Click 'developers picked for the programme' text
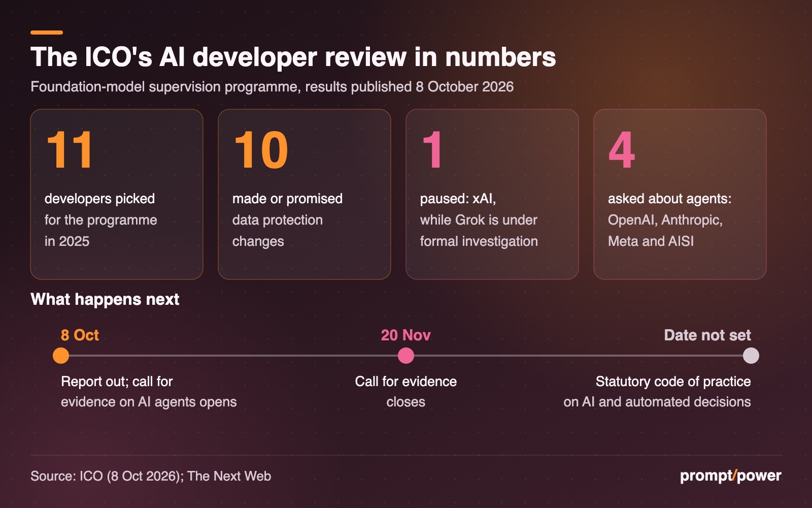812x508 pixels. tap(101, 220)
